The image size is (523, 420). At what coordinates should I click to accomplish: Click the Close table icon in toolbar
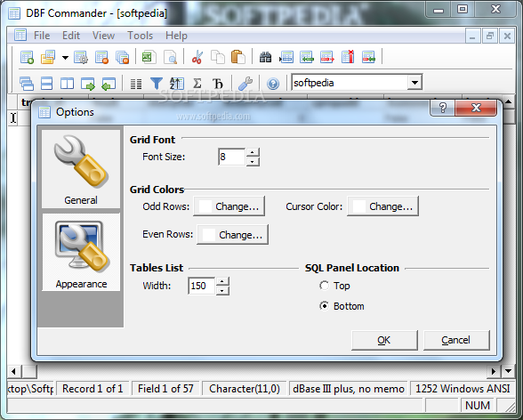point(101,57)
